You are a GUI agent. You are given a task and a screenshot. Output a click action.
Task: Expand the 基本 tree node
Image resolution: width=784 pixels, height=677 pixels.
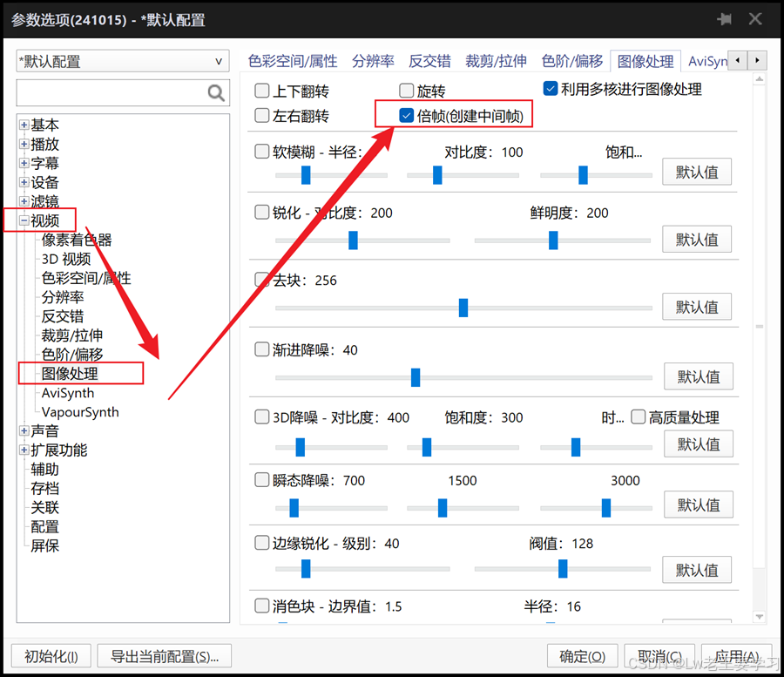coord(24,125)
